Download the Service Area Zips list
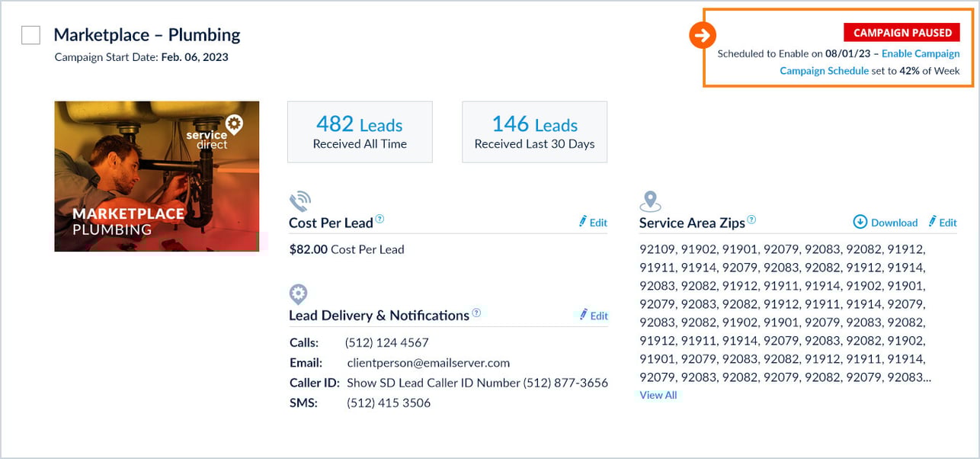This screenshot has width=980, height=459. click(x=886, y=223)
